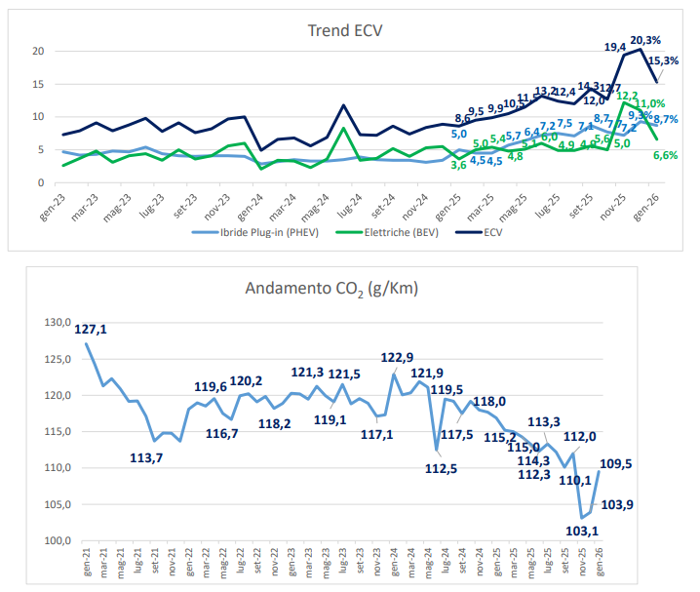Select the 127,1 starting CO2 data label
Screen dimensions: 700x592
click(91, 330)
